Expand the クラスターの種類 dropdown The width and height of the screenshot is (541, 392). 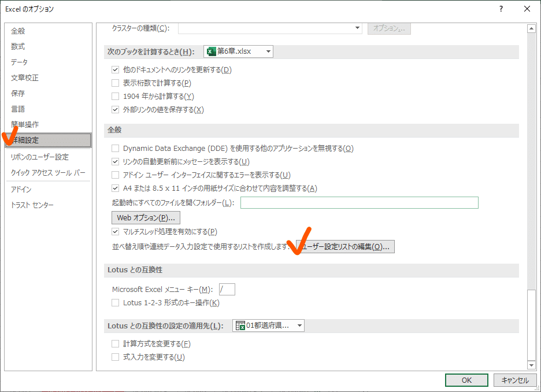tap(357, 28)
